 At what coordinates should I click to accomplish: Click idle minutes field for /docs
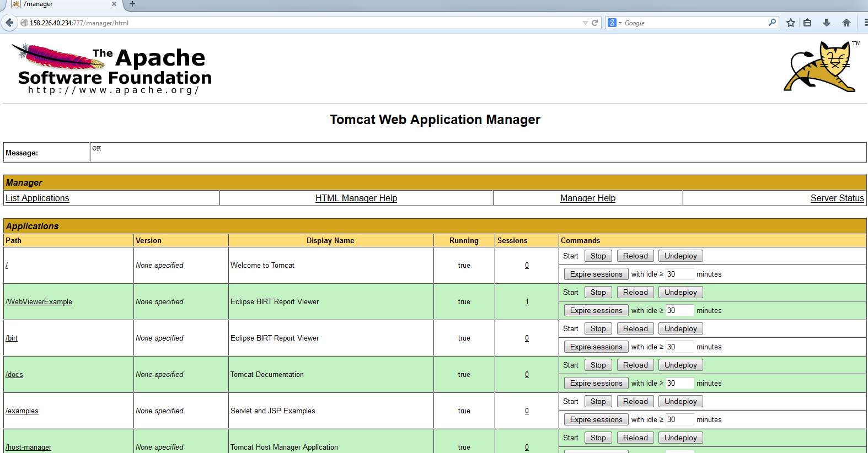click(x=679, y=383)
